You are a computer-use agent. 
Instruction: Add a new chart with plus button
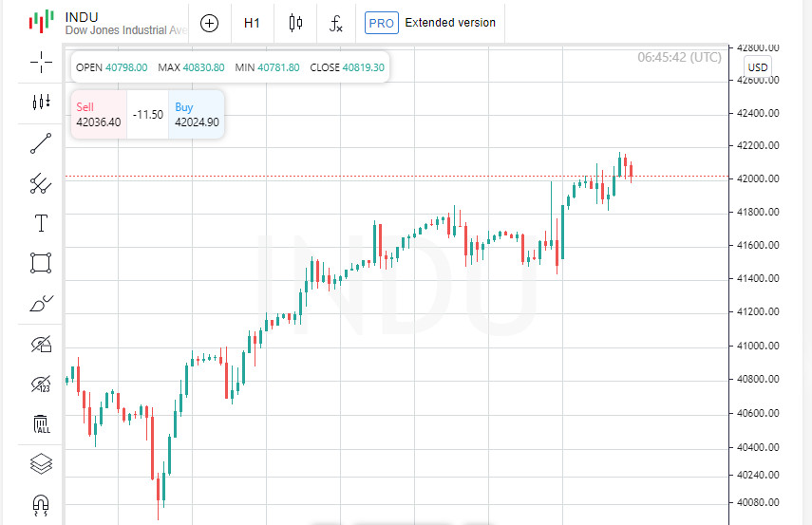210,23
